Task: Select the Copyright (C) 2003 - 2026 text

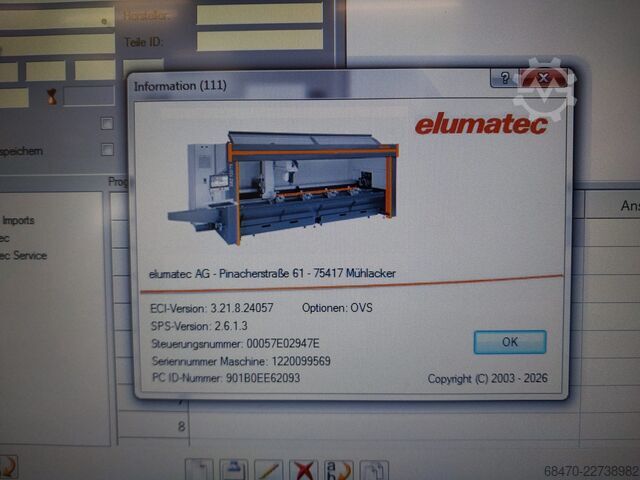Action: [487, 379]
